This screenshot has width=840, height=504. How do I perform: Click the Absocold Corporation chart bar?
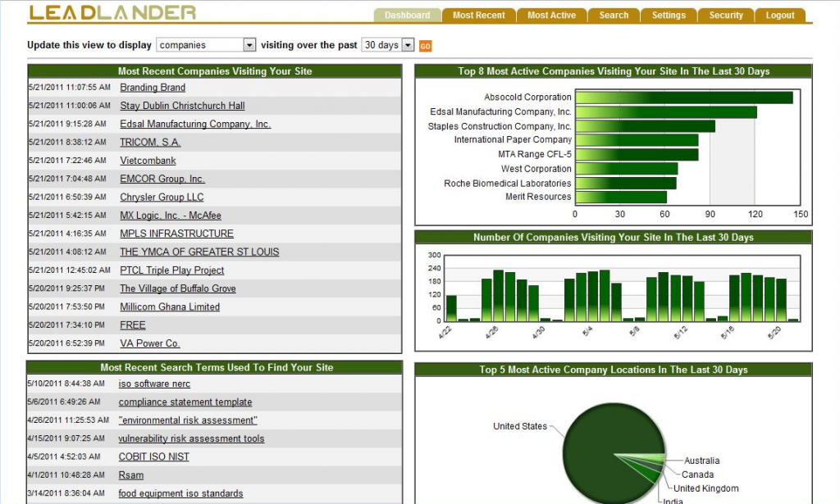tap(684, 98)
